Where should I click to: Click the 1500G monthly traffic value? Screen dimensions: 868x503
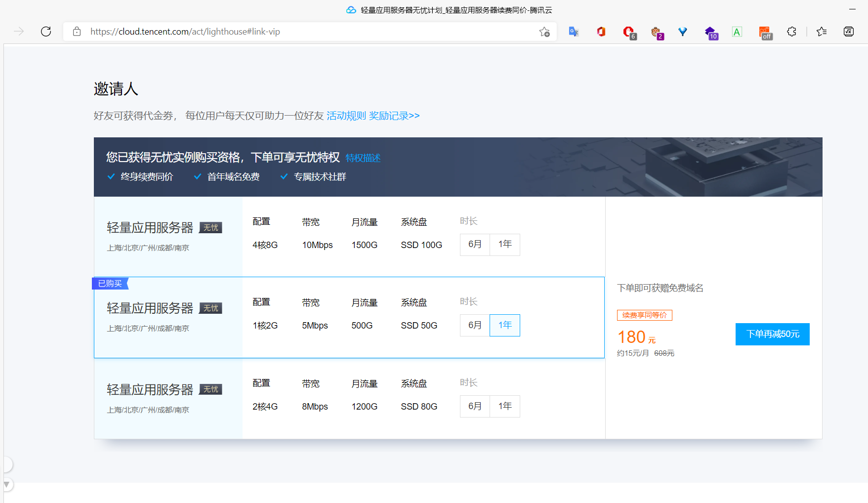pos(365,245)
